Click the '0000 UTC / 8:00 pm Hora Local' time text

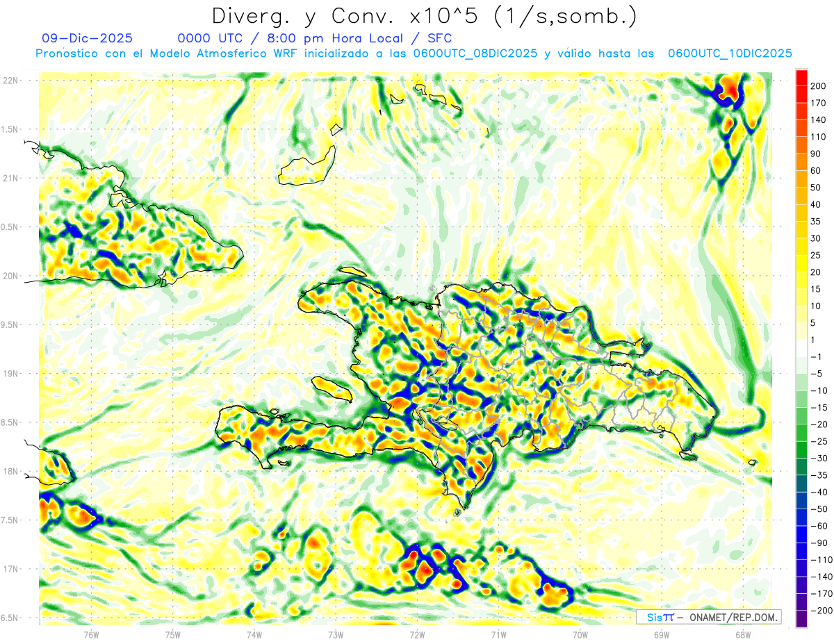[x=292, y=38]
